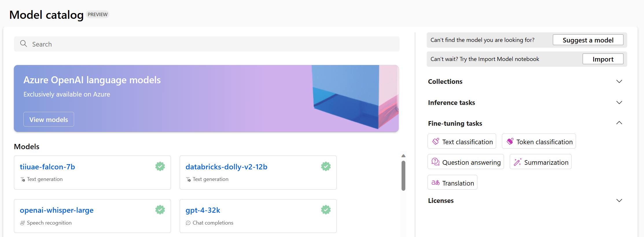Click text generation icon under tiiuae-falcon-7b
The image size is (644, 237).
click(23, 179)
